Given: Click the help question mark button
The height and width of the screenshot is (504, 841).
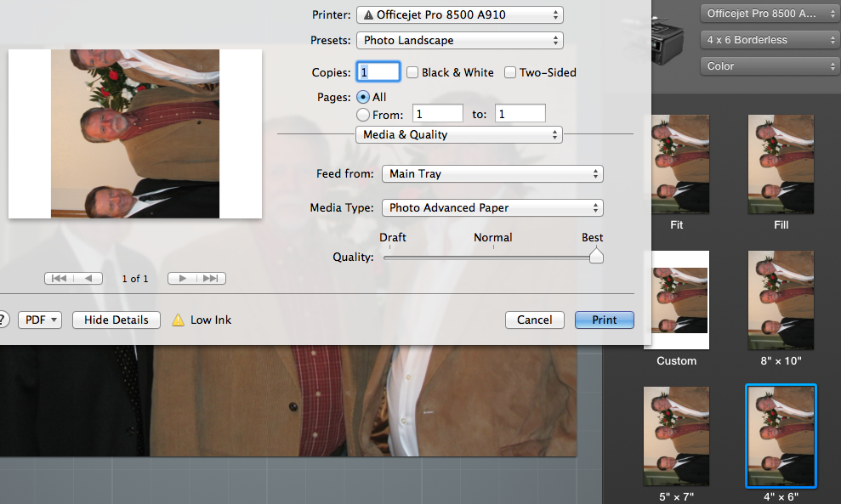Looking at the screenshot, I should (x=3, y=320).
